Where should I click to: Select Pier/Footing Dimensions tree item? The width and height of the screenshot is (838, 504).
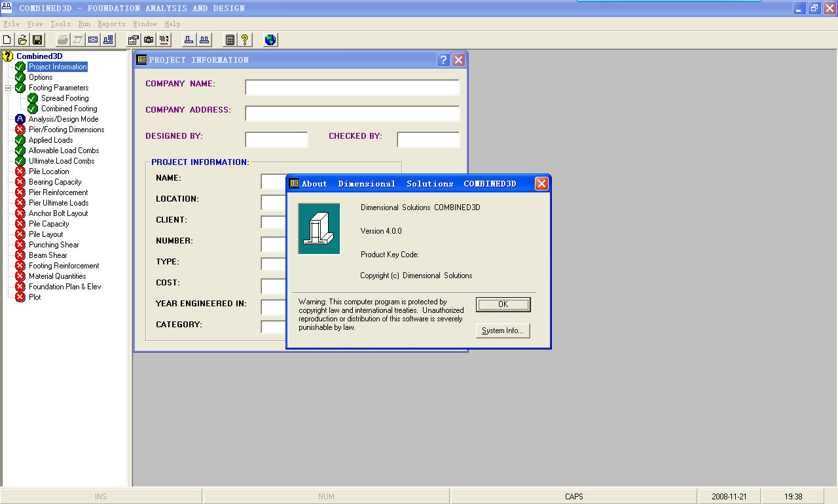click(x=66, y=130)
